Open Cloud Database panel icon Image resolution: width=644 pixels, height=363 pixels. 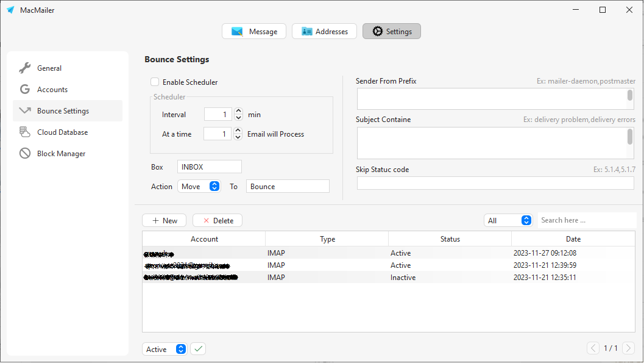tap(24, 132)
